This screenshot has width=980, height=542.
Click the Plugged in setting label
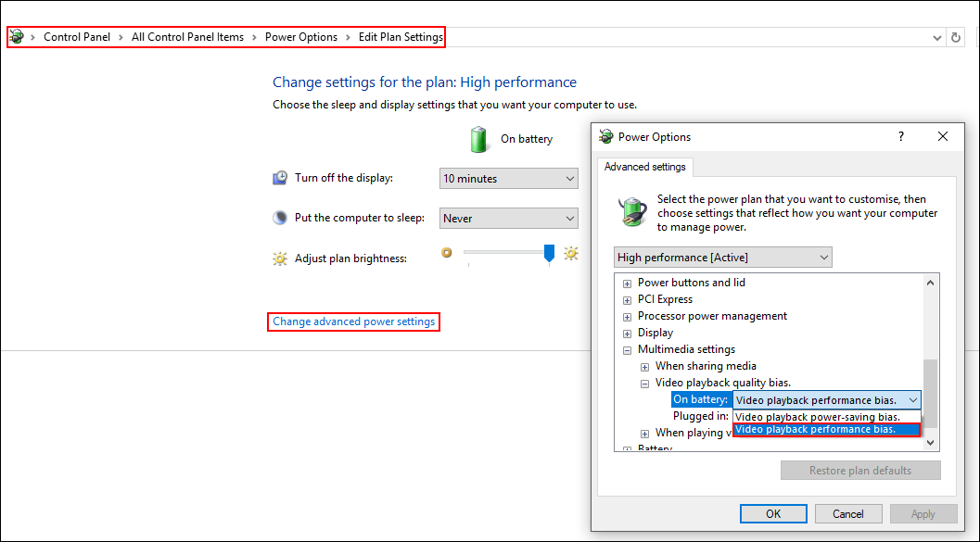pyautogui.click(x=701, y=416)
